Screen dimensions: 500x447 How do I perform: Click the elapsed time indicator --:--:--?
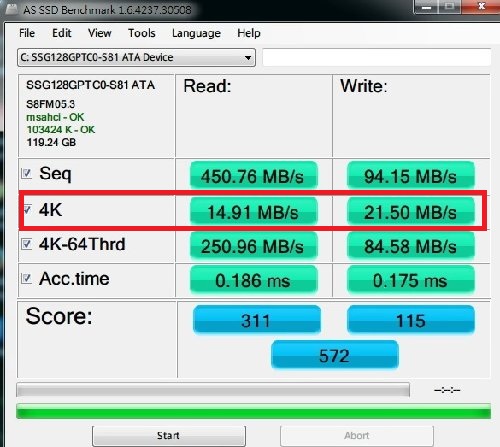(447, 390)
